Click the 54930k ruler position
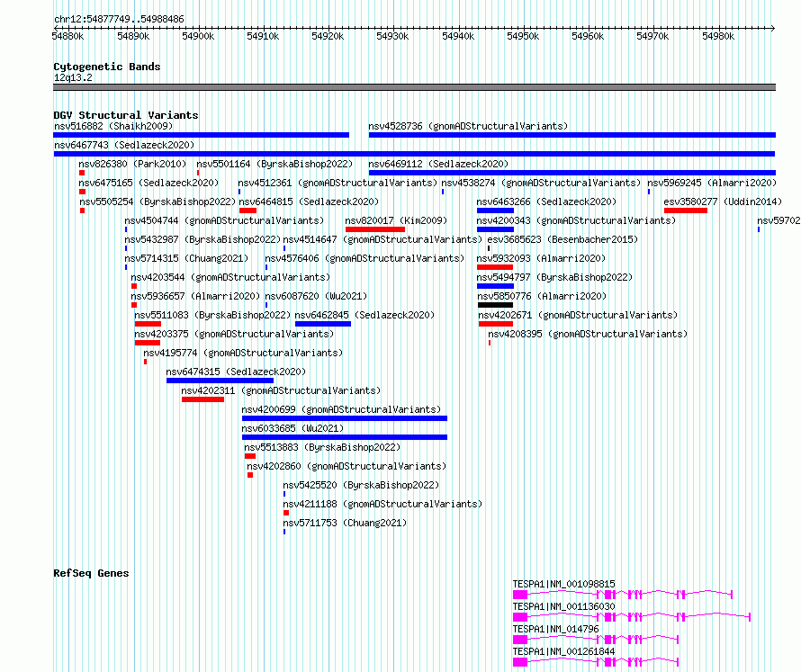This screenshot has width=801, height=672. pyautogui.click(x=392, y=36)
